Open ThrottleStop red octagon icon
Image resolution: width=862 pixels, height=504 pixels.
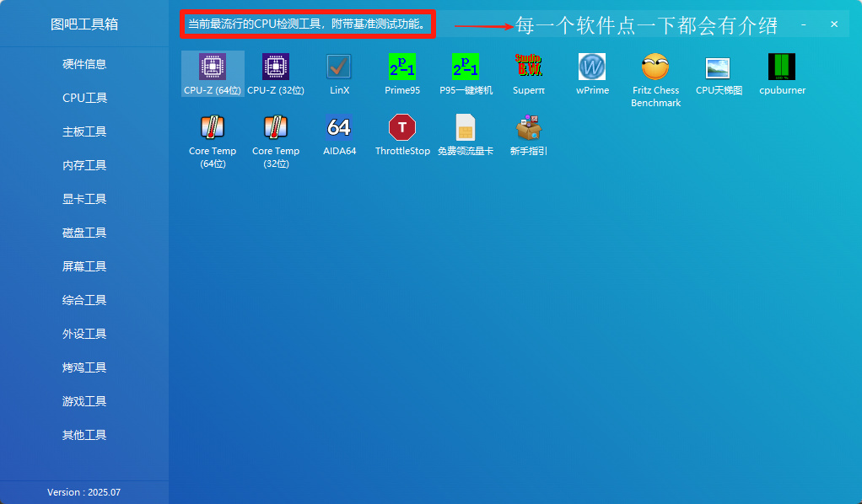pos(402,127)
